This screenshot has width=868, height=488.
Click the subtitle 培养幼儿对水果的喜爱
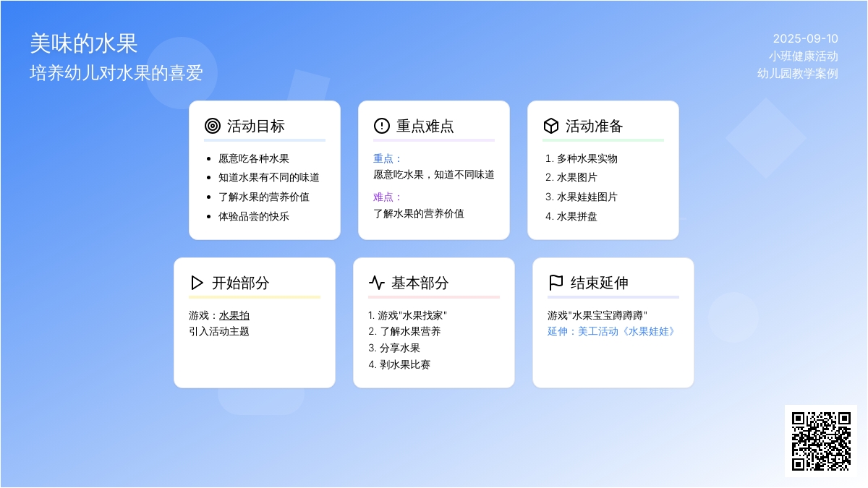click(x=116, y=73)
